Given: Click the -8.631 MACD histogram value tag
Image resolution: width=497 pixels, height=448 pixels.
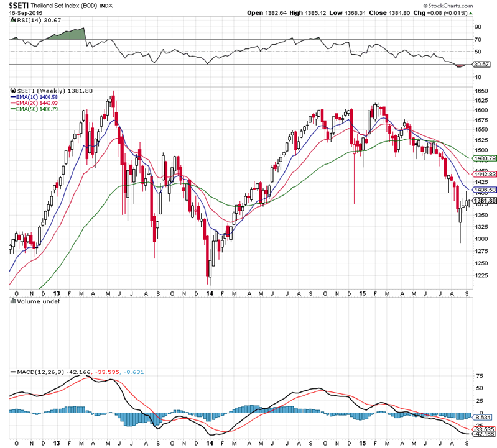Looking at the screenshot, I should [x=482, y=417].
